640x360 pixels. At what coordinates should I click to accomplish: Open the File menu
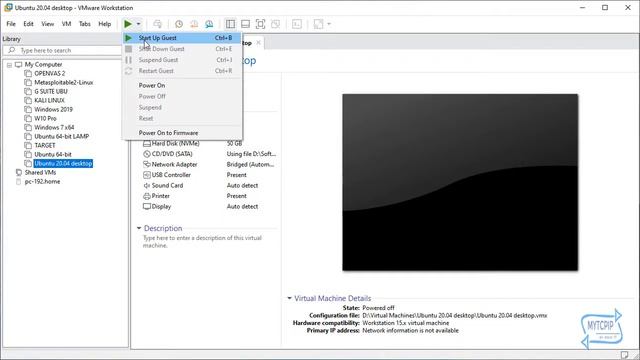[11, 24]
